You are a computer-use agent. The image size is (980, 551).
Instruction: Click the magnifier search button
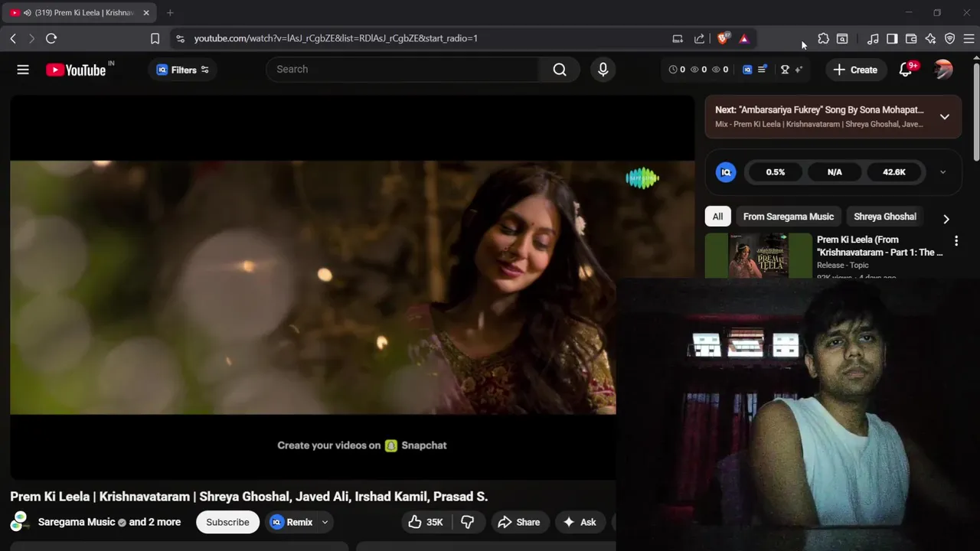click(560, 70)
